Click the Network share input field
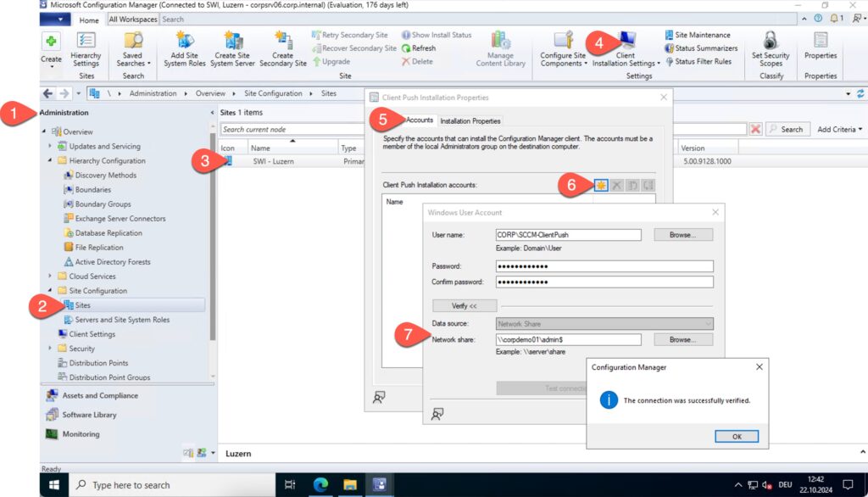This screenshot has width=868, height=497. click(568, 339)
